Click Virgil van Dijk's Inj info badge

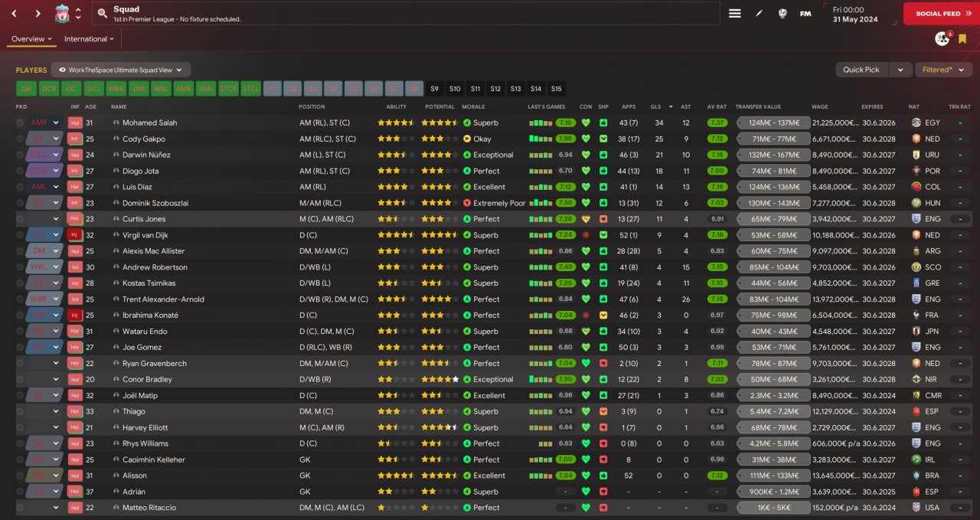[75, 235]
